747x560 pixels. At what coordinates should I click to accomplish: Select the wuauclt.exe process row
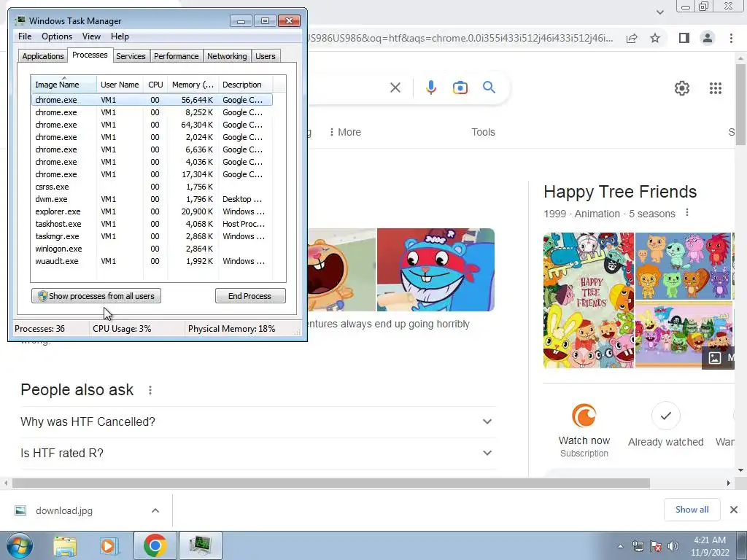[152, 261]
